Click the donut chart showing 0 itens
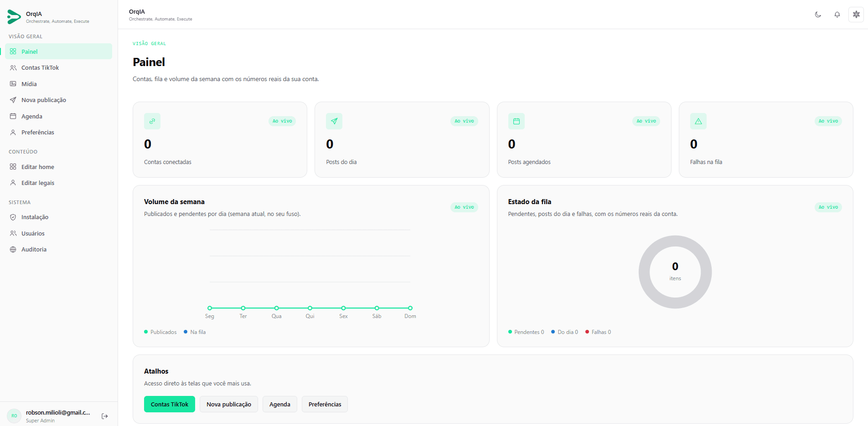The image size is (868, 426). pyautogui.click(x=675, y=272)
